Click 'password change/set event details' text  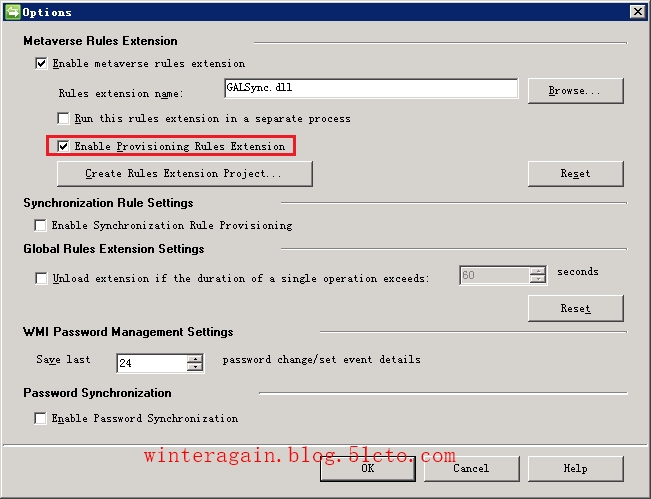tap(322, 359)
